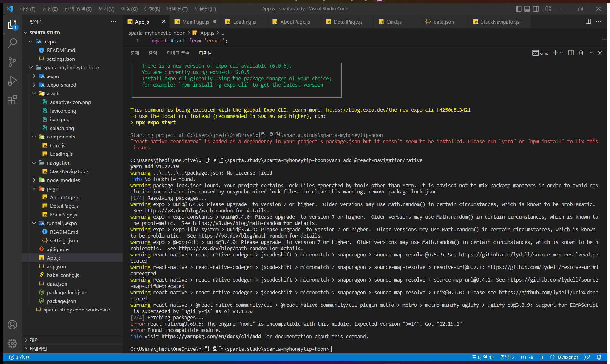
Task: Collapse the tunnel\.expo folder
Action: 34,223
